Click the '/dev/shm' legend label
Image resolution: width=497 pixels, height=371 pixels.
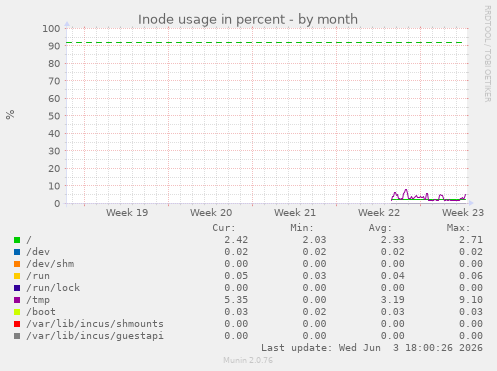click(x=50, y=264)
